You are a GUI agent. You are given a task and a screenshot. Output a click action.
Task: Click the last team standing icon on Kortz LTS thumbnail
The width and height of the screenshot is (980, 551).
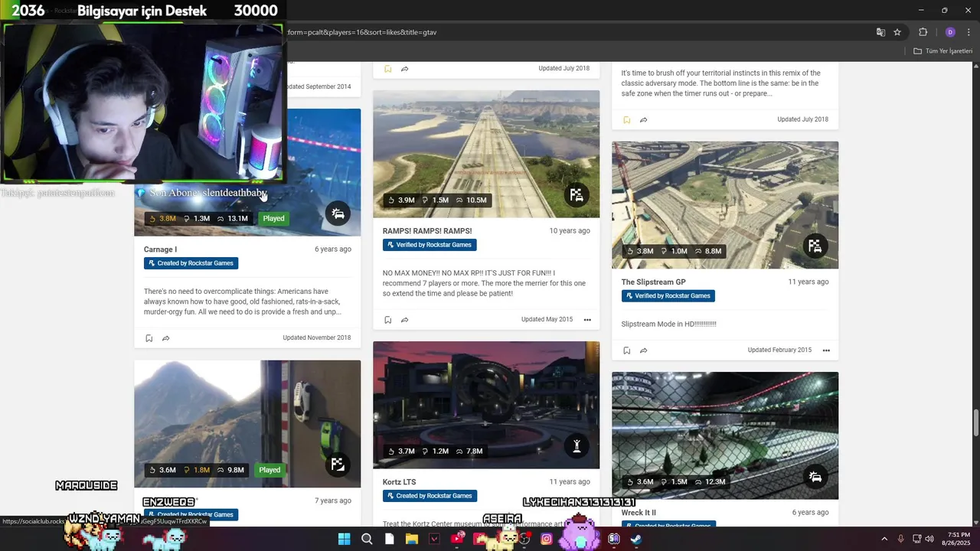[577, 446]
